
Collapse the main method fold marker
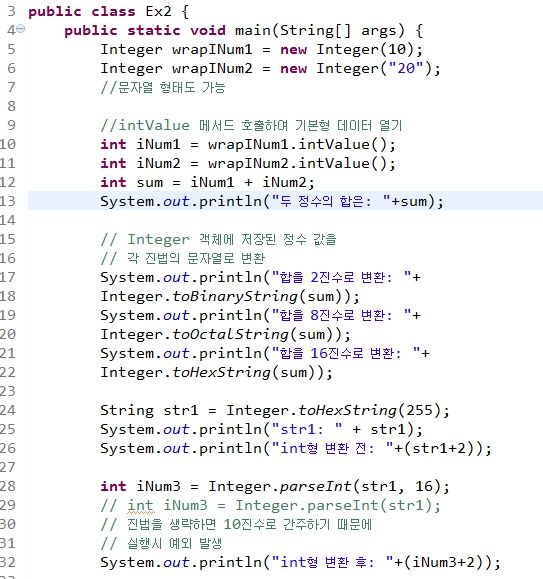tap(21, 28)
